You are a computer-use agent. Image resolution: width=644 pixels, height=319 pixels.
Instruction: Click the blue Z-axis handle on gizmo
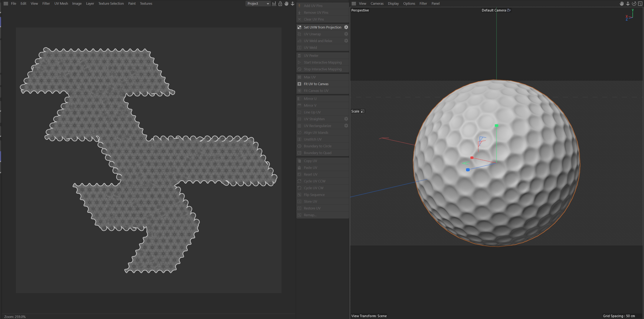(468, 170)
